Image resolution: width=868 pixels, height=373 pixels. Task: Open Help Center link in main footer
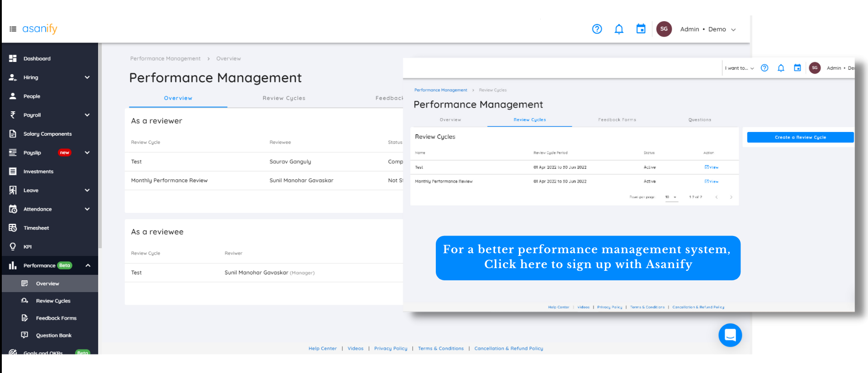point(323,349)
